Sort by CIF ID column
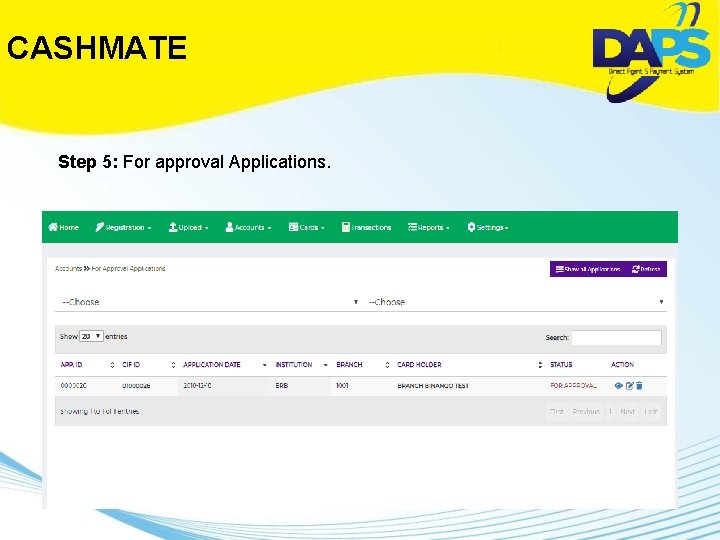Viewport: 720px width, 540px height. (148, 365)
